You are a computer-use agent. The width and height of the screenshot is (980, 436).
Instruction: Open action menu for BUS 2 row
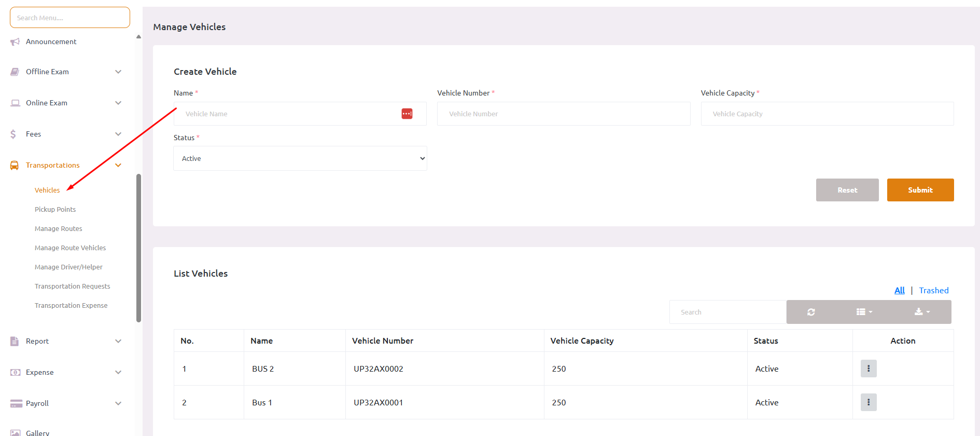869,369
